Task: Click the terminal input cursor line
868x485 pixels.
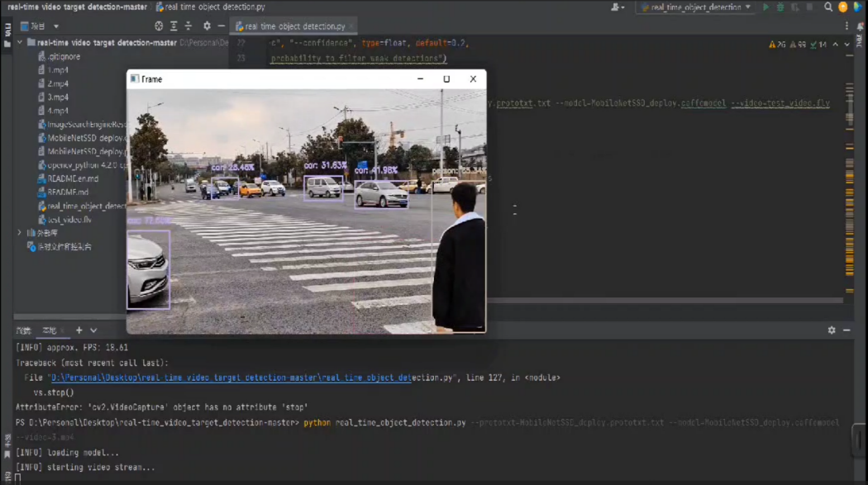Action: [x=18, y=478]
